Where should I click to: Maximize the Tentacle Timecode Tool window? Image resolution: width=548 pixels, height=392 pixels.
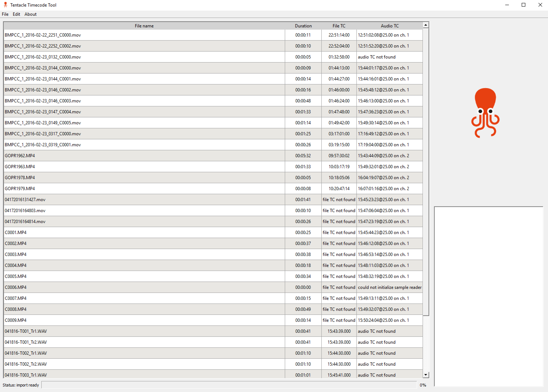coord(523,5)
